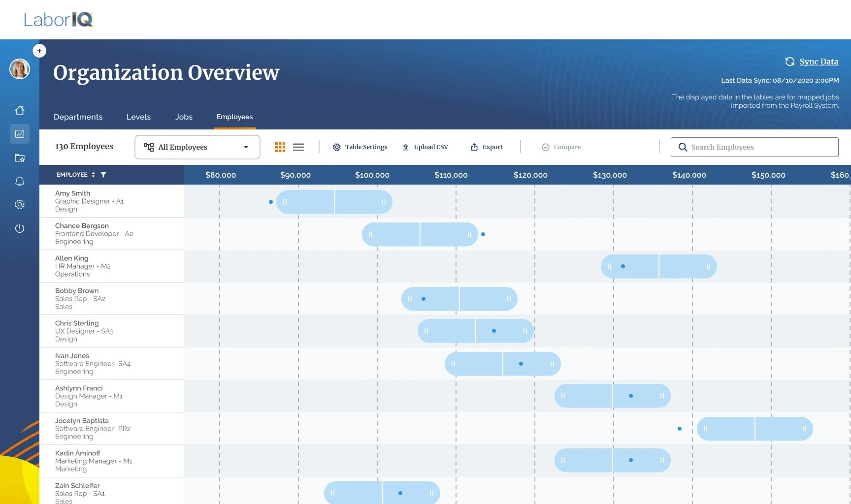The width and height of the screenshot is (851, 504).
Task: Select employee Ashlynn Franci
Action: pyautogui.click(x=111, y=396)
